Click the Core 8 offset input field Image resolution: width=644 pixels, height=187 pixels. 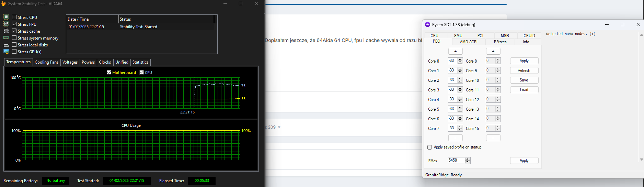pyautogui.click(x=490, y=61)
